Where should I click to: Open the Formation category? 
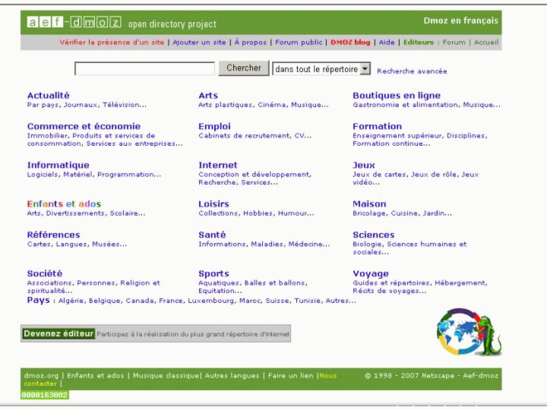(x=377, y=126)
